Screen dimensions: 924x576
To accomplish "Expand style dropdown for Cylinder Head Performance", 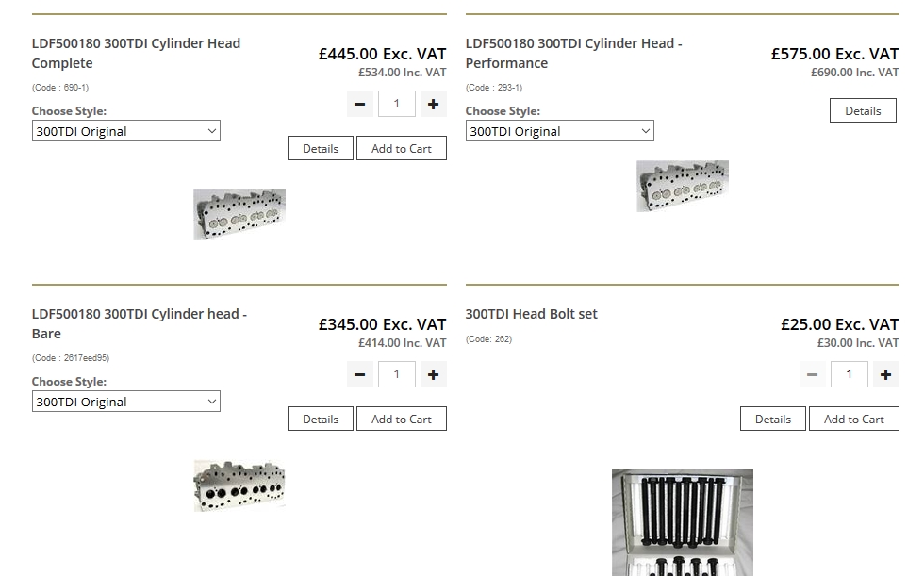I will (x=559, y=131).
